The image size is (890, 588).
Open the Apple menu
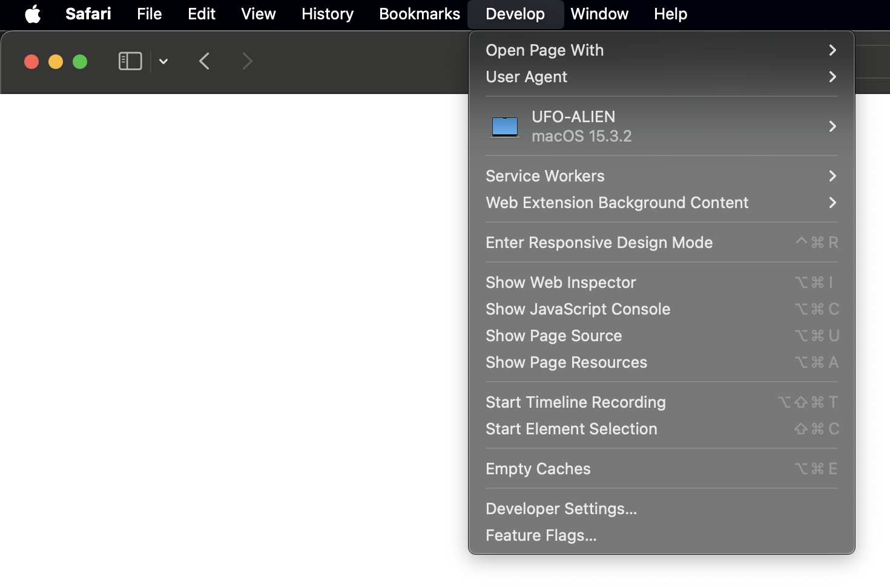click(33, 14)
